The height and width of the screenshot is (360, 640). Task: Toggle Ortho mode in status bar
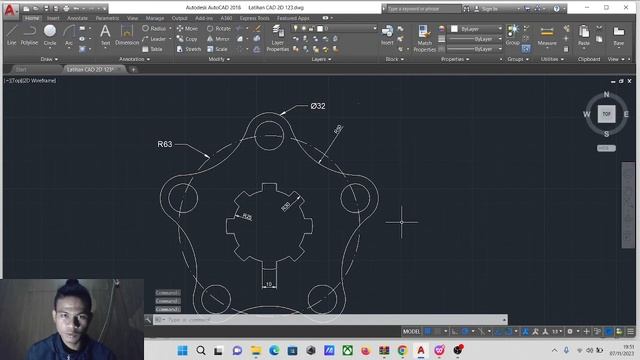(x=455, y=331)
